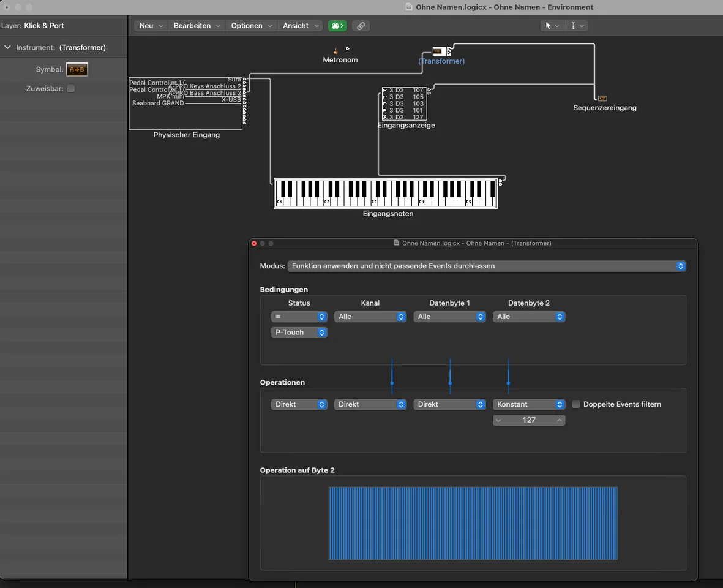Open the Konstant operation dropdown for Datenbyte 2
This screenshot has width=723, height=588.
pos(528,404)
